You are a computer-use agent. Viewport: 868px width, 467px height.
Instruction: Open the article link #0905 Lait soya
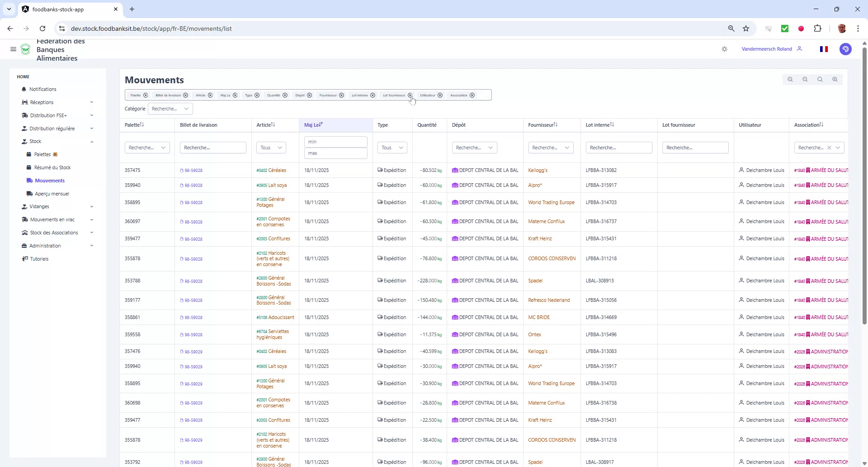[272, 185]
